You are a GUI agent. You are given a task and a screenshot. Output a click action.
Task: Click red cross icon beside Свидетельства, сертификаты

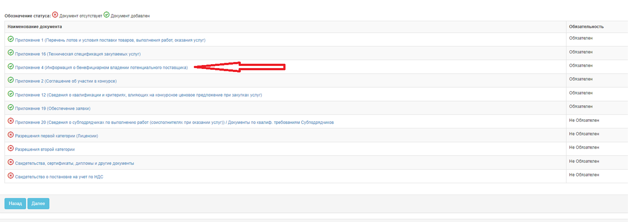point(11,162)
